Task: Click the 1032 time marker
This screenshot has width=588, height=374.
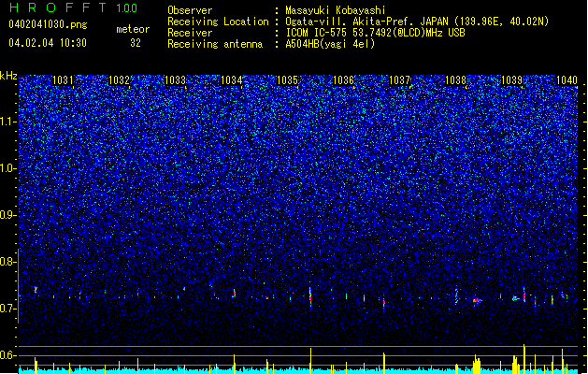Action: 119,79
